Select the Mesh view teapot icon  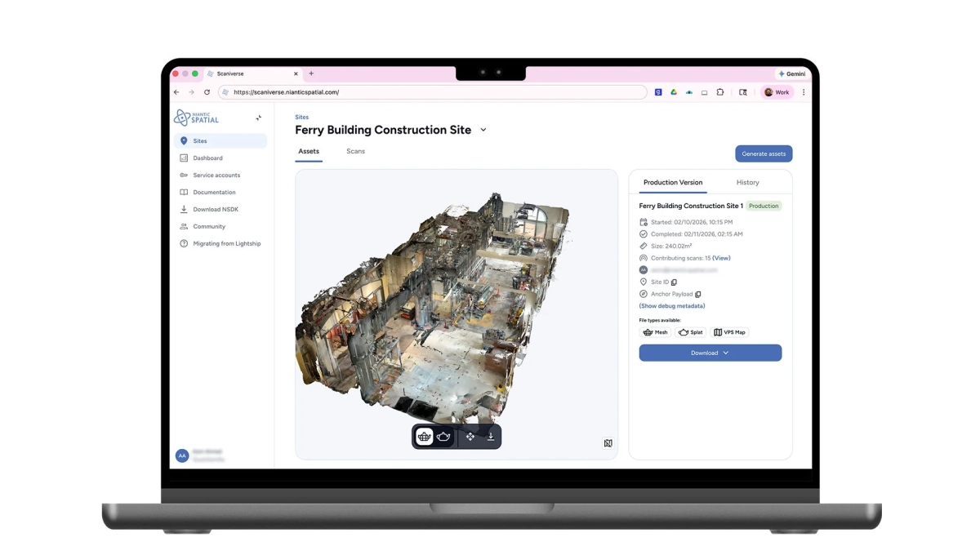click(423, 436)
